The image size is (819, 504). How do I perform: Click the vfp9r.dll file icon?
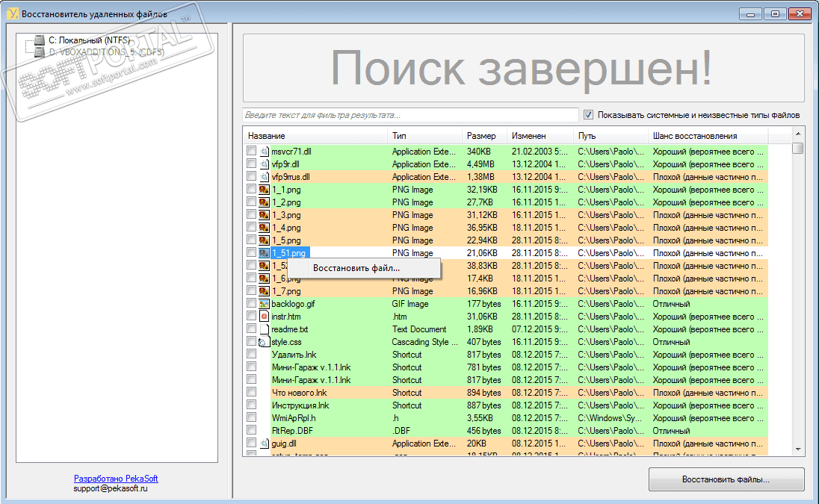[x=265, y=164]
